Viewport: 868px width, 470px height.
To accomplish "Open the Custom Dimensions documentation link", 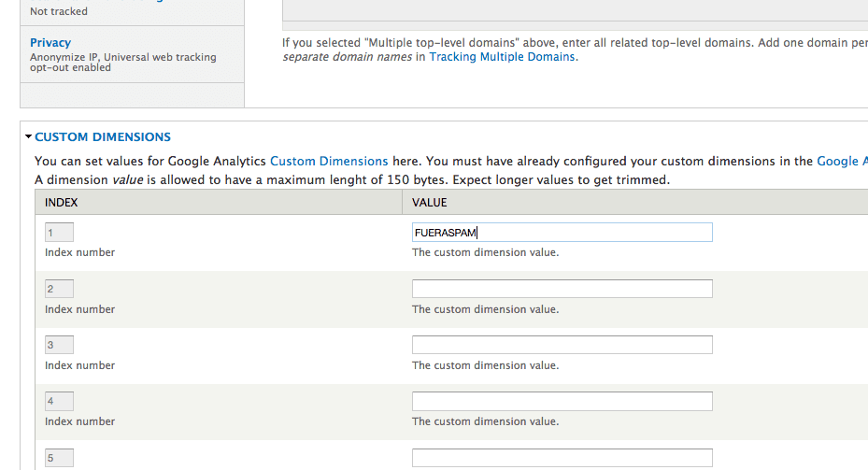I will [x=329, y=161].
